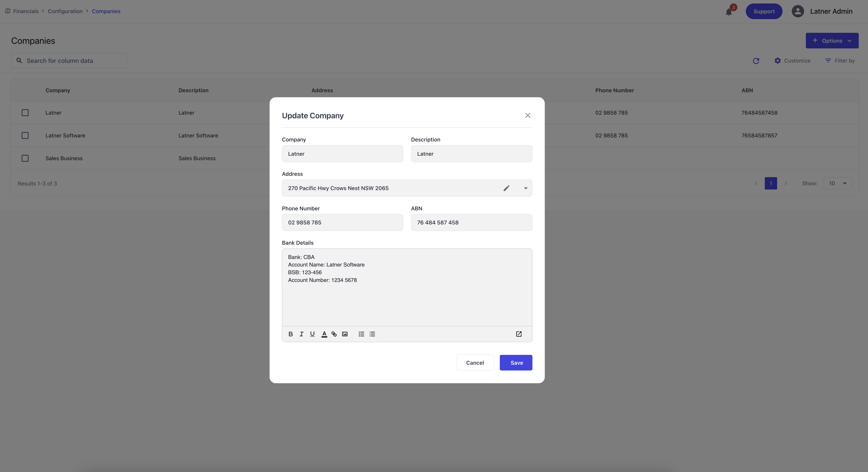This screenshot has width=868, height=472.
Task: Create a bulleted list in editor
Action: (x=372, y=334)
